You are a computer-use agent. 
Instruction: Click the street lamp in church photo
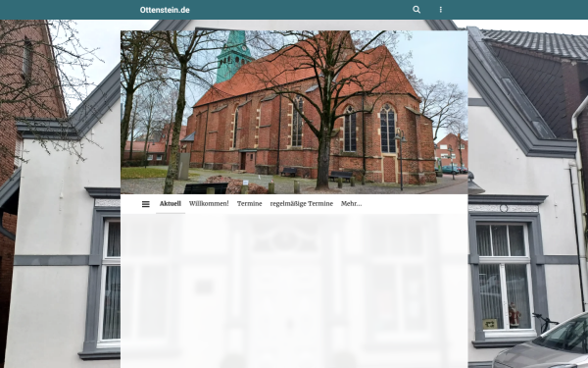click(401, 159)
